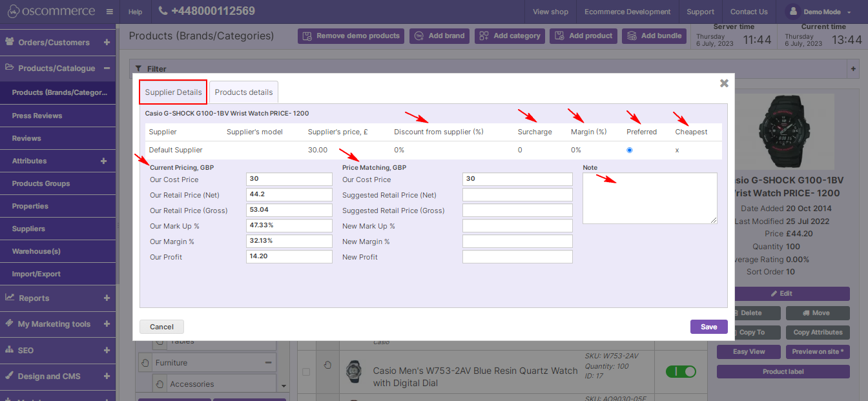Click the Orders/Customers people icon
The width and height of the screenshot is (868, 401).
tap(10, 41)
